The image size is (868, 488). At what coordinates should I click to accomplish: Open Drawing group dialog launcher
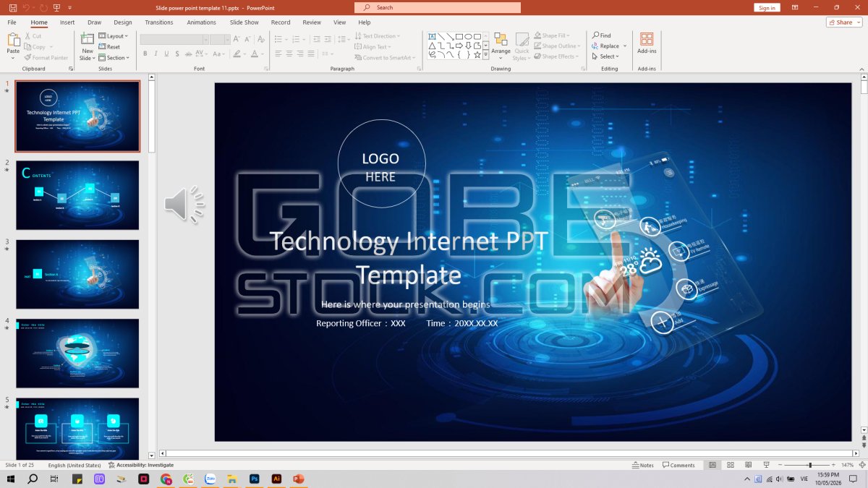pyautogui.click(x=584, y=69)
